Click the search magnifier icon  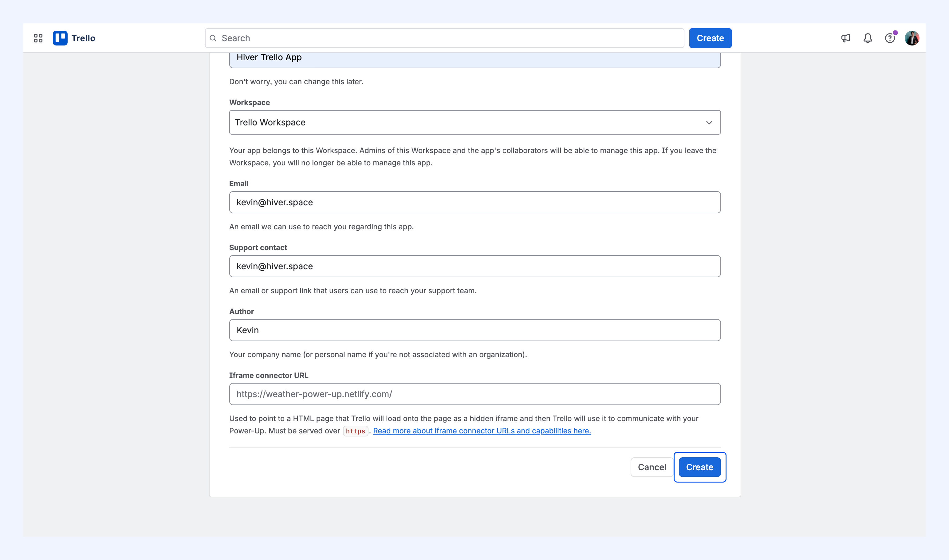[x=213, y=38]
